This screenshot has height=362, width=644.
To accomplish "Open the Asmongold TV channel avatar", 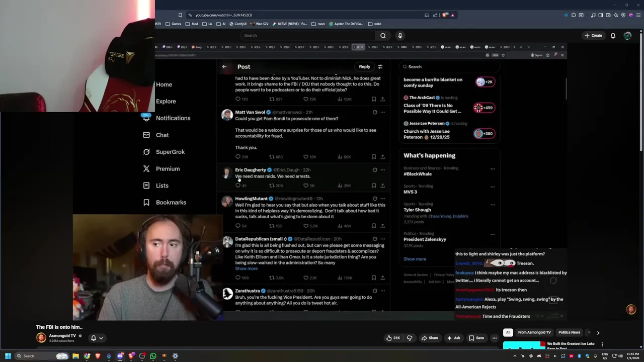I will click(41, 338).
